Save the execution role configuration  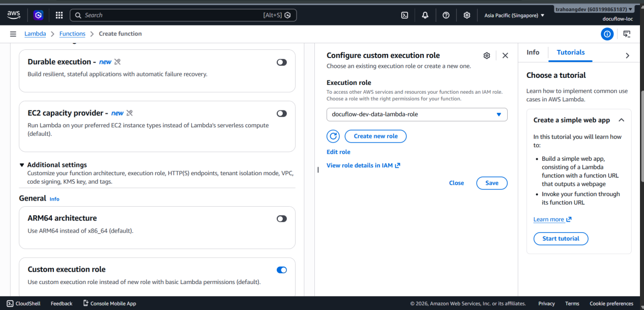click(x=492, y=183)
